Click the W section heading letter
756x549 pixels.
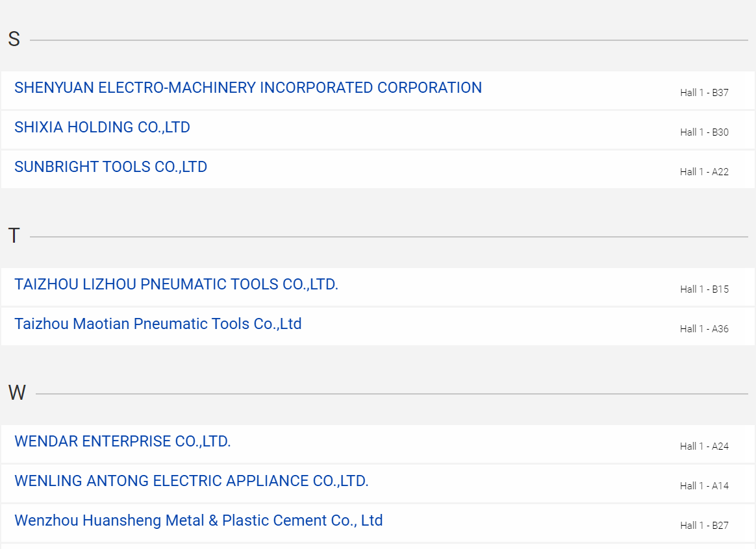coord(17,393)
